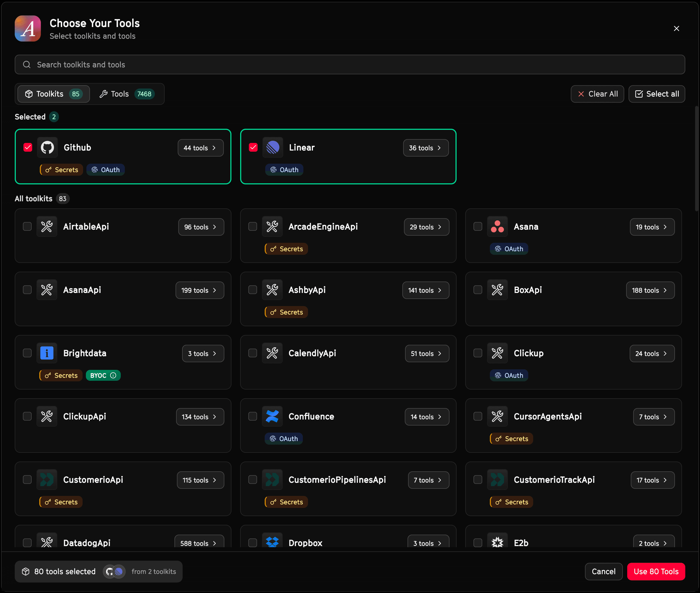Click the Linear logo icon
The width and height of the screenshot is (700, 593).
pyautogui.click(x=273, y=148)
